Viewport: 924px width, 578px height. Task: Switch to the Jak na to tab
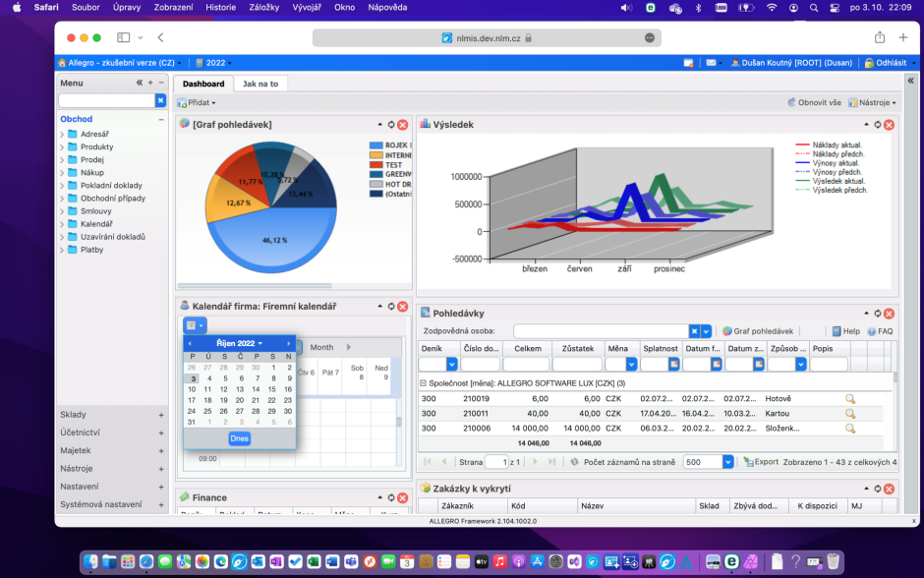[x=260, y=84]
